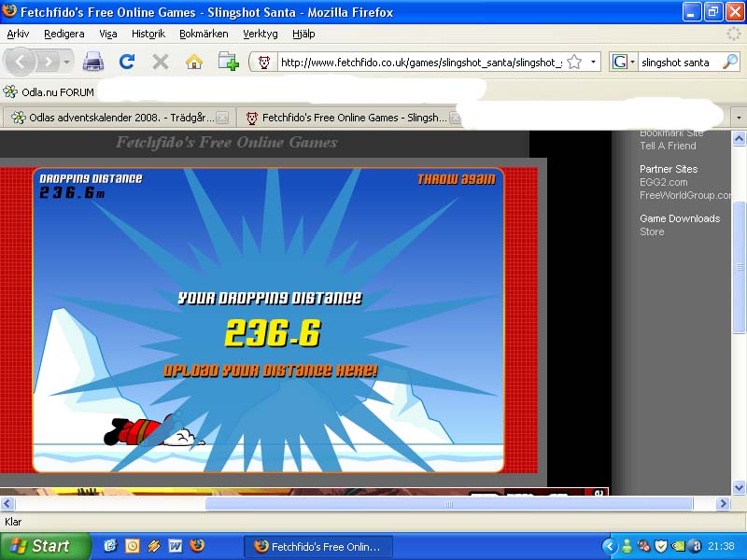The height and width of the screenshot is (560, 747).
Task: Go to the home page icon
Action: coord(194,62)
